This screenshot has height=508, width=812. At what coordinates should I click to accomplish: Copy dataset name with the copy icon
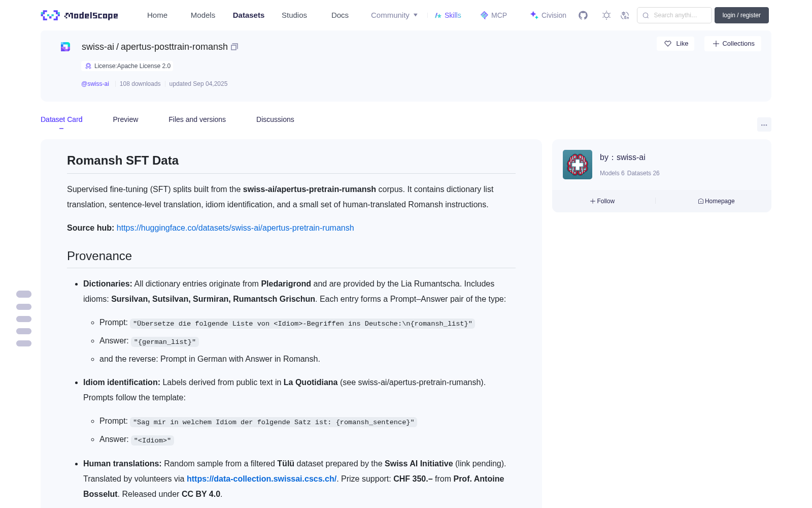234,47
